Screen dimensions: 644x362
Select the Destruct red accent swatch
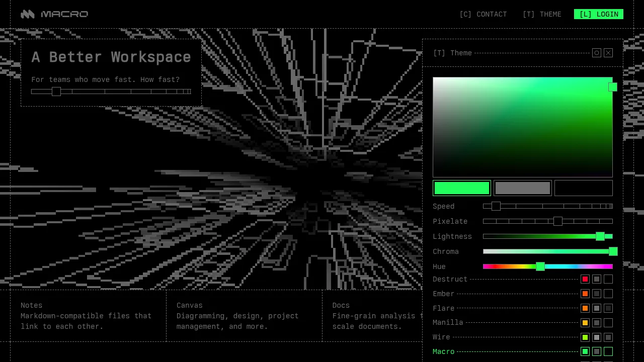coord(585,279)
